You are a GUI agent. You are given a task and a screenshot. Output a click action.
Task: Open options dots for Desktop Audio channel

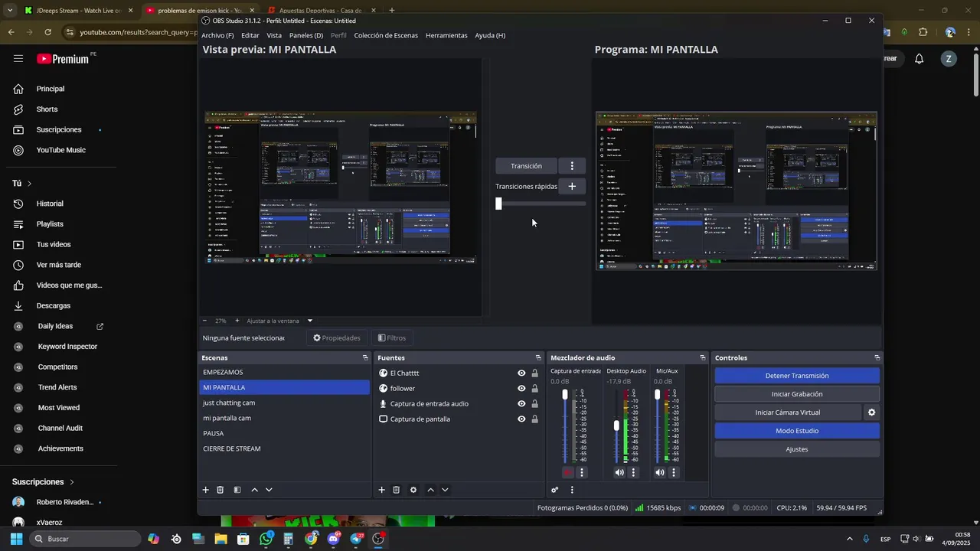633,473
